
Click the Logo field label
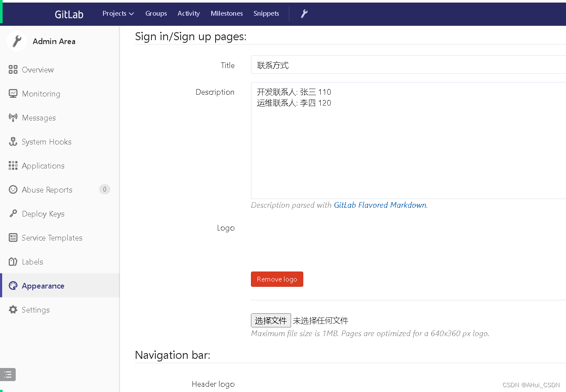point(226,228)
